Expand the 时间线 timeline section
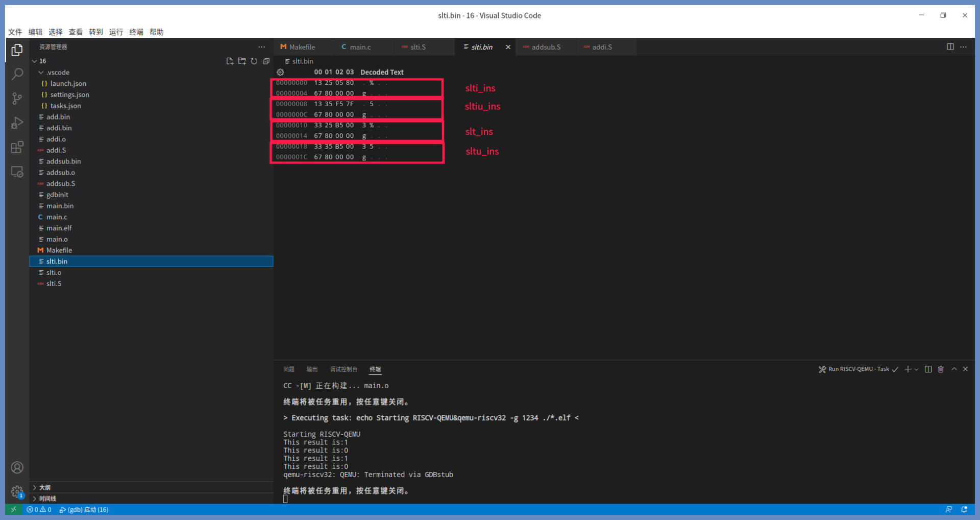Screen dimensions: 980x520 point(35,499)
